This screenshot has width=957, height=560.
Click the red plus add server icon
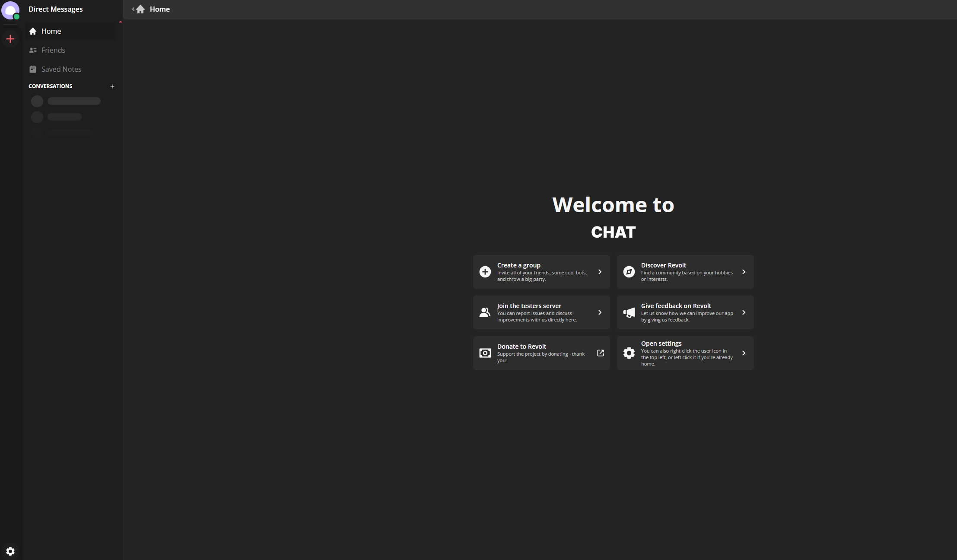point(10,39)
